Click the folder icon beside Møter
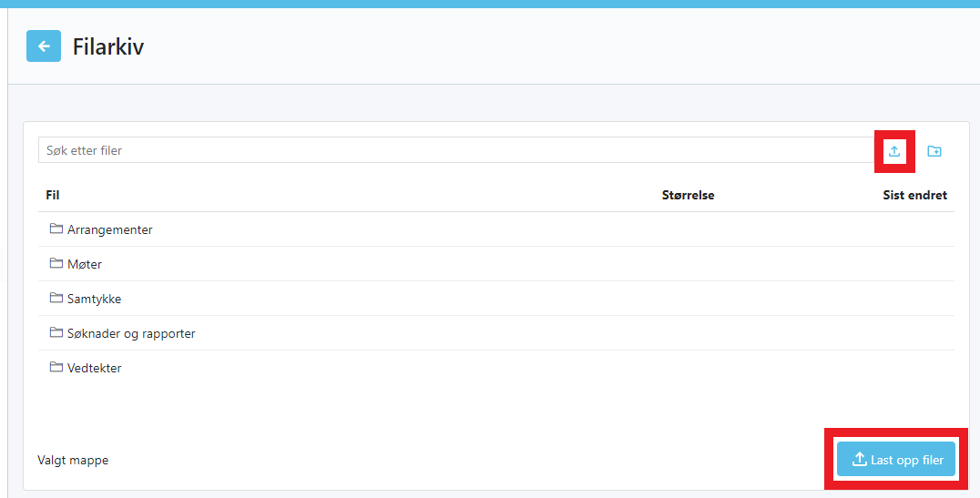Image resolution: width=980 pixels, height=498 pixels. point(56,264)
